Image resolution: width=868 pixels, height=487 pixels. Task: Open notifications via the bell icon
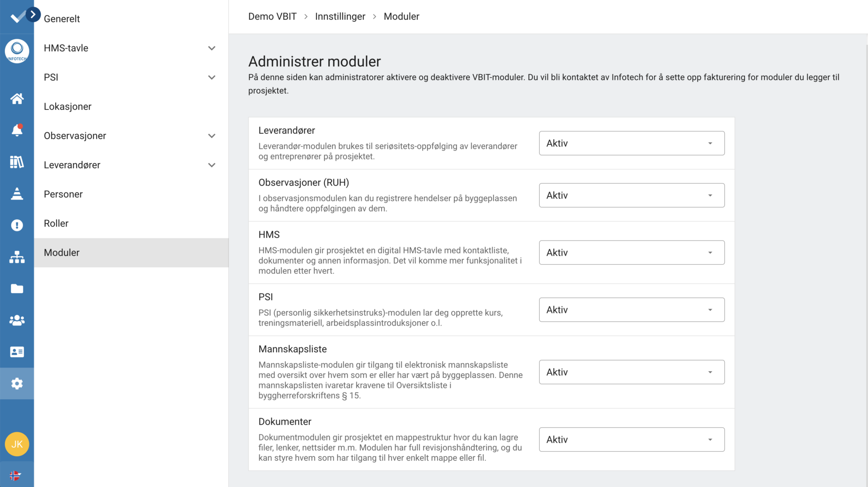click(17, 130)
